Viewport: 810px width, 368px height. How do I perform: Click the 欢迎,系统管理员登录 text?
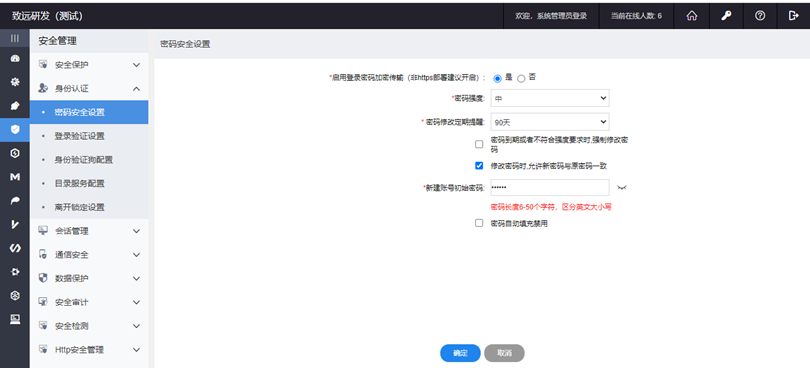[551, 16]
